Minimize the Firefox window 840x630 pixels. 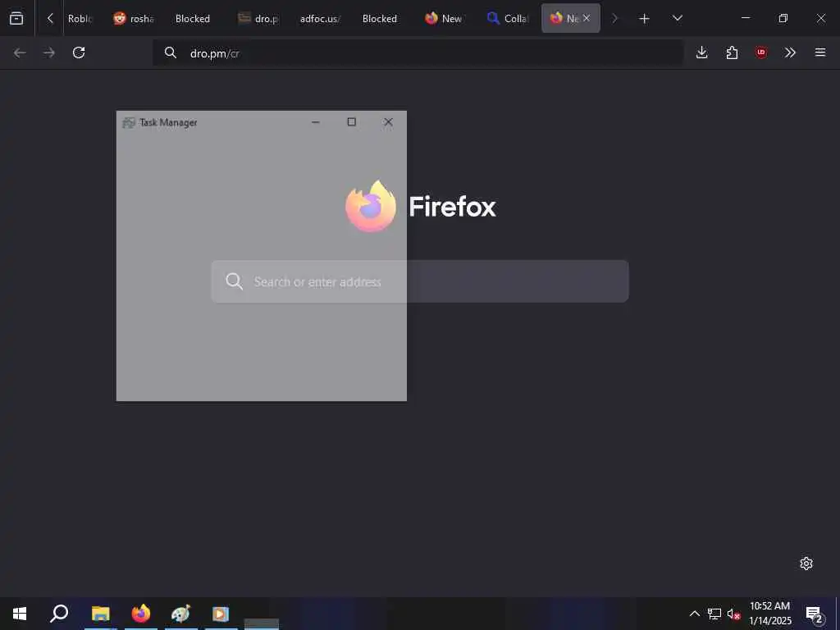[x=746, y=18]
